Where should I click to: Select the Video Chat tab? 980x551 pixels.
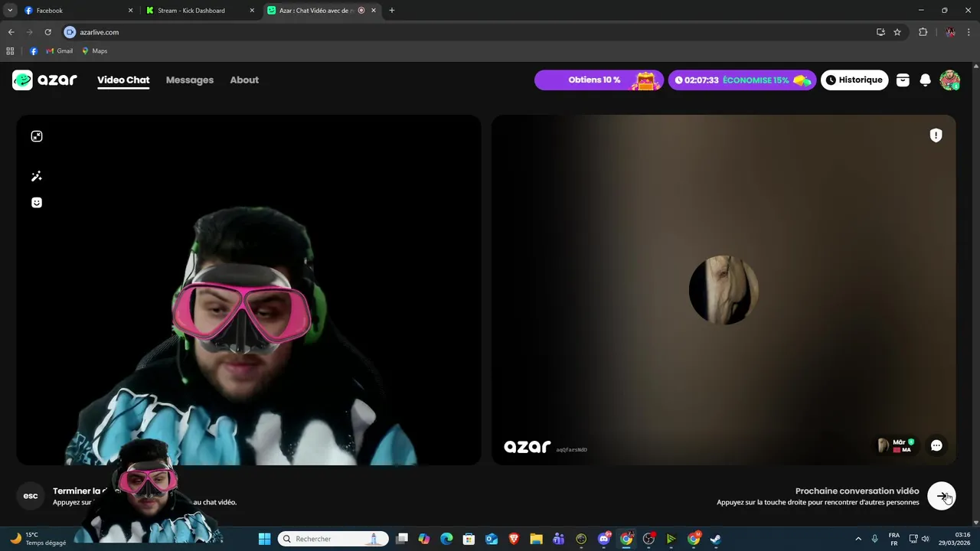(x=123, y=80)
